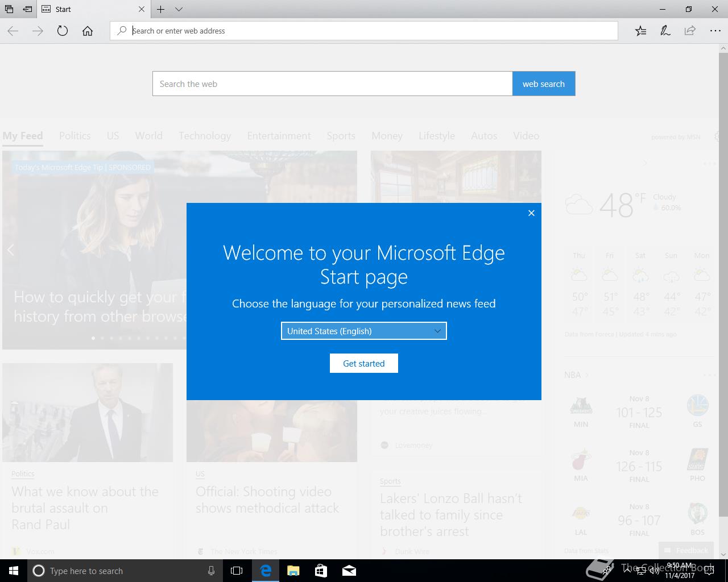Screen dimensions: 728x582
Task: Open the Technology tab
Action: click(205, 136)
